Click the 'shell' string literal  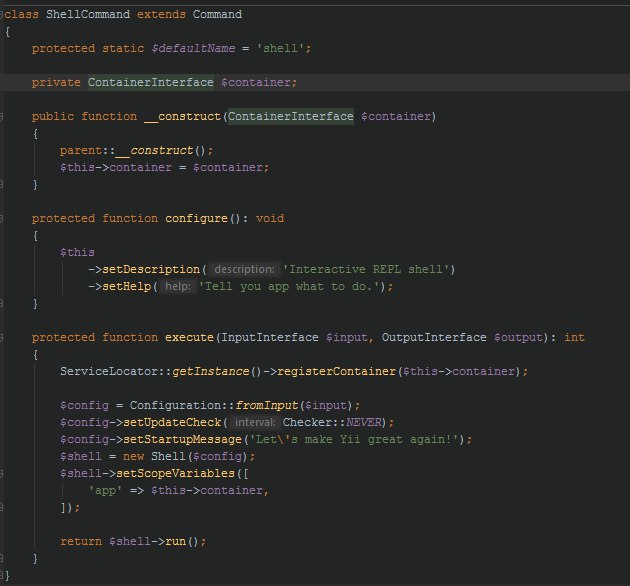tap(280, 48)
